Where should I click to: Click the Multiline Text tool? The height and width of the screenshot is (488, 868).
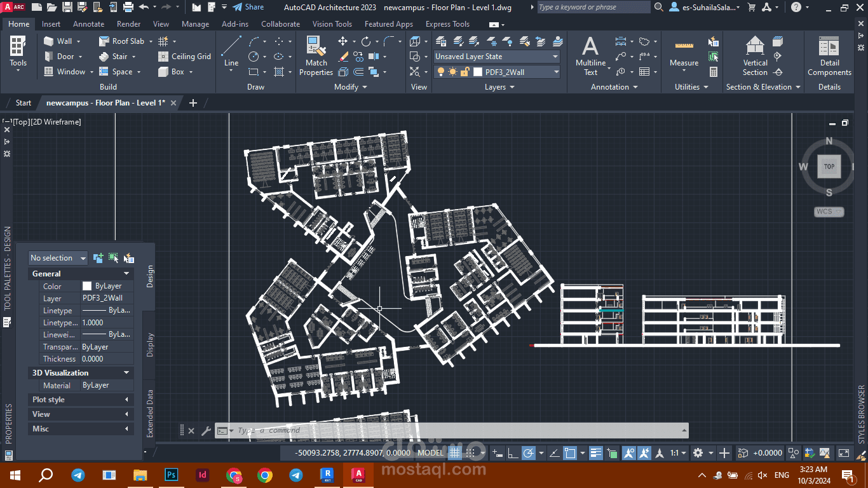(x=591, y=56)
